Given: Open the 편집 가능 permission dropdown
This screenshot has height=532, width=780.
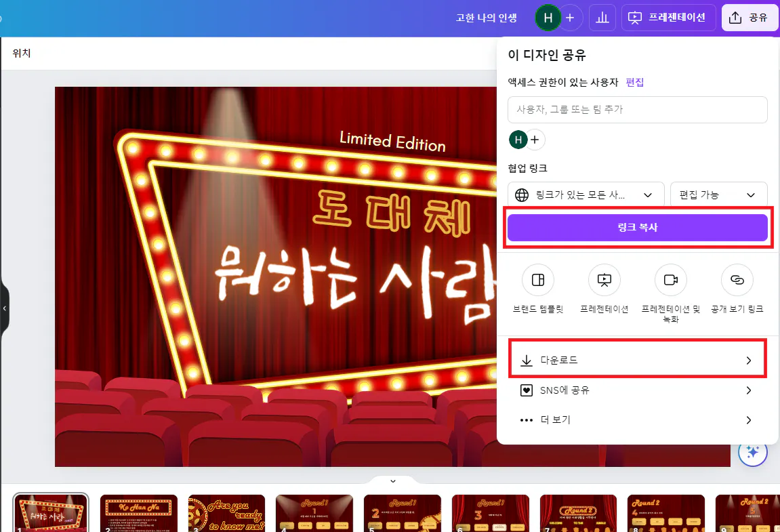Looking at the screenshot, I should (719, 195).
